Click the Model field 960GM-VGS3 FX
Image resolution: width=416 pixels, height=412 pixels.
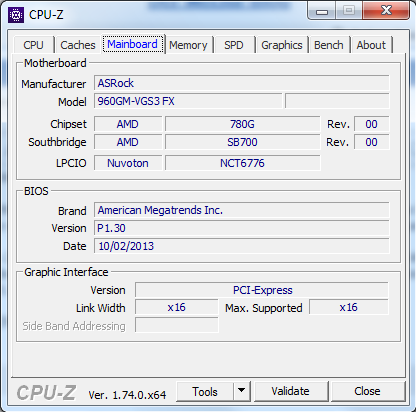coord(188,101)
